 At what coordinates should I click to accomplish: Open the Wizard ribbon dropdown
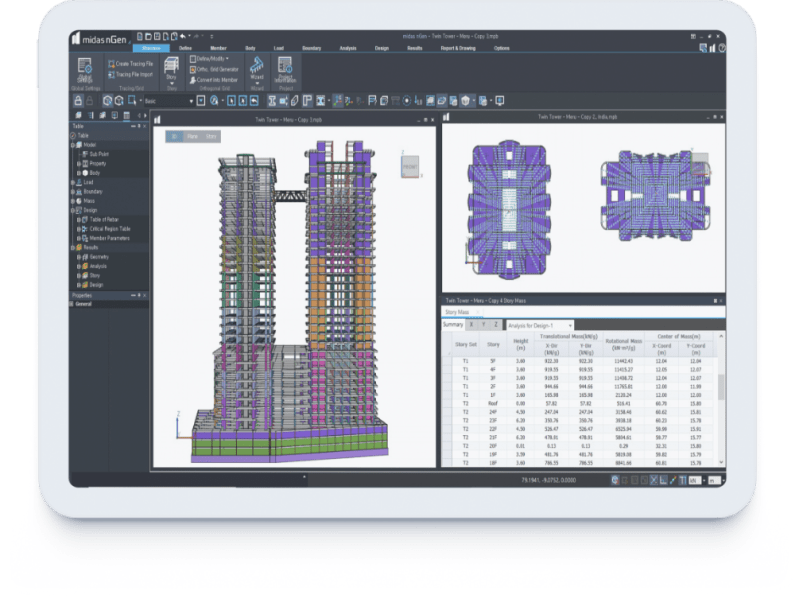(257, 71)
